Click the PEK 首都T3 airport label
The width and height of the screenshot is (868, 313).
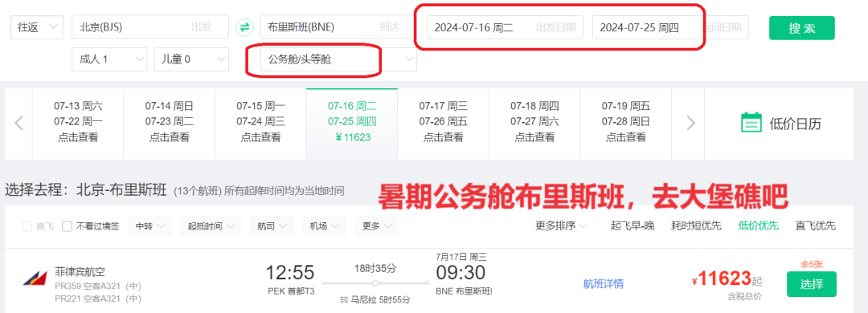point(290,291)
